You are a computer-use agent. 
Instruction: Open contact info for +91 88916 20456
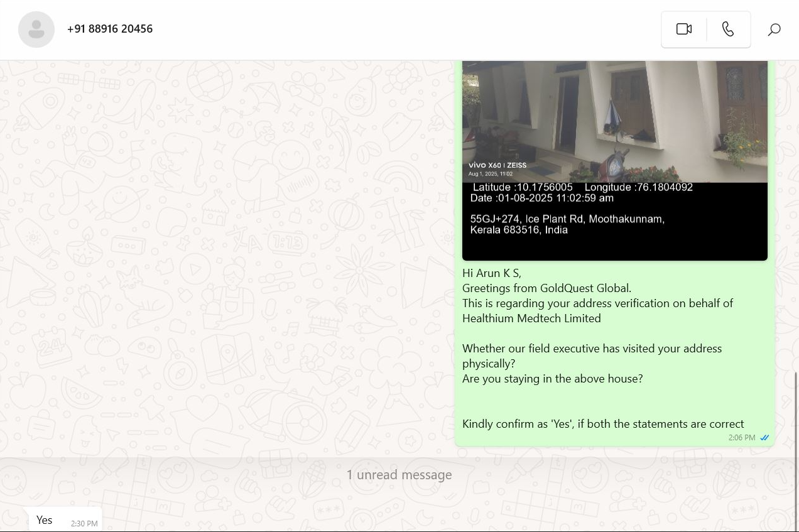(x=110, y=29)
